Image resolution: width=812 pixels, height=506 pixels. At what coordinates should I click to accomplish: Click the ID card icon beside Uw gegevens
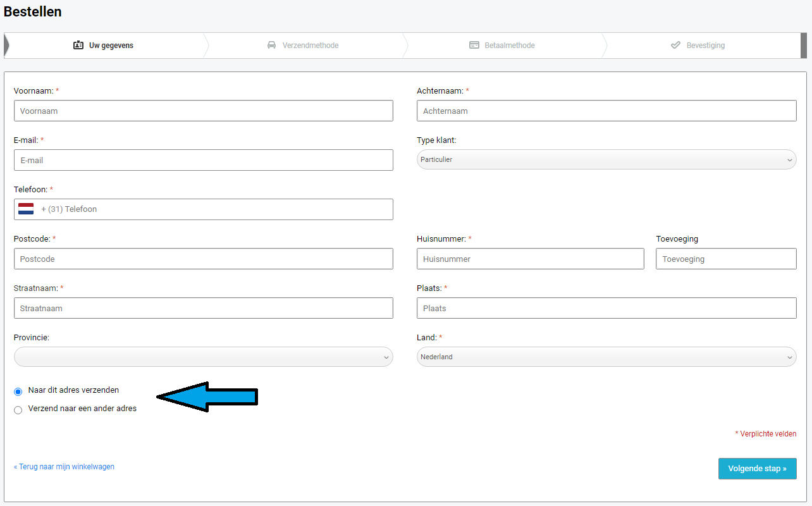[78, 46]
